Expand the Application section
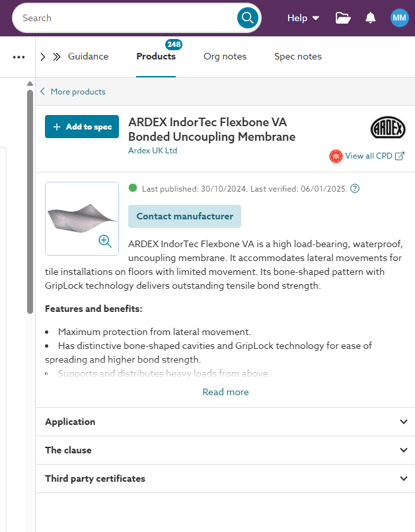 point(225,422)
